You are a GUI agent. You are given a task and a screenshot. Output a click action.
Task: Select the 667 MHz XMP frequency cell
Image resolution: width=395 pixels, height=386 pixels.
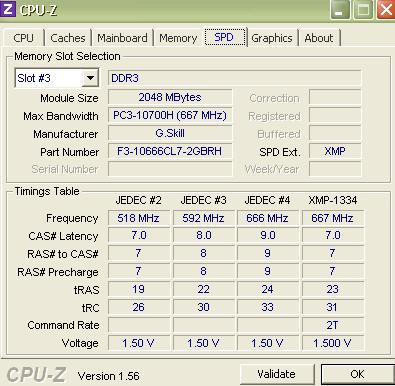333,218
